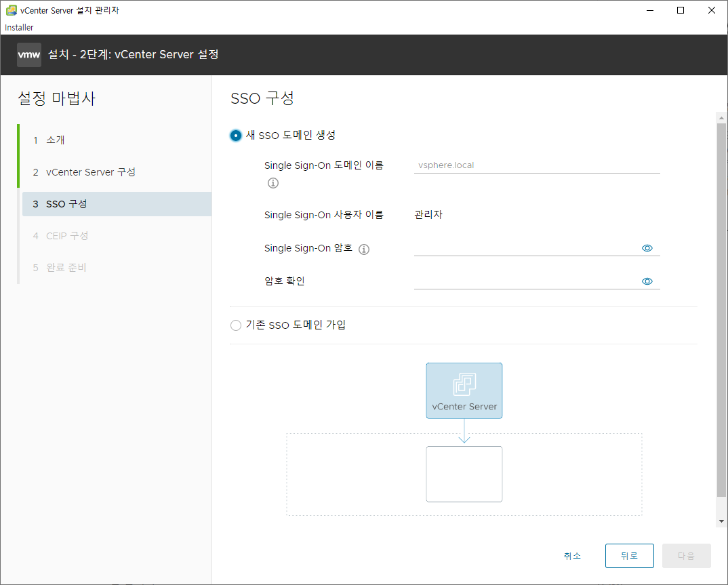Select the 기존 SSO 도메인 가입 radio button
This screenshot has height=585, width=728.
coord(236,325)
